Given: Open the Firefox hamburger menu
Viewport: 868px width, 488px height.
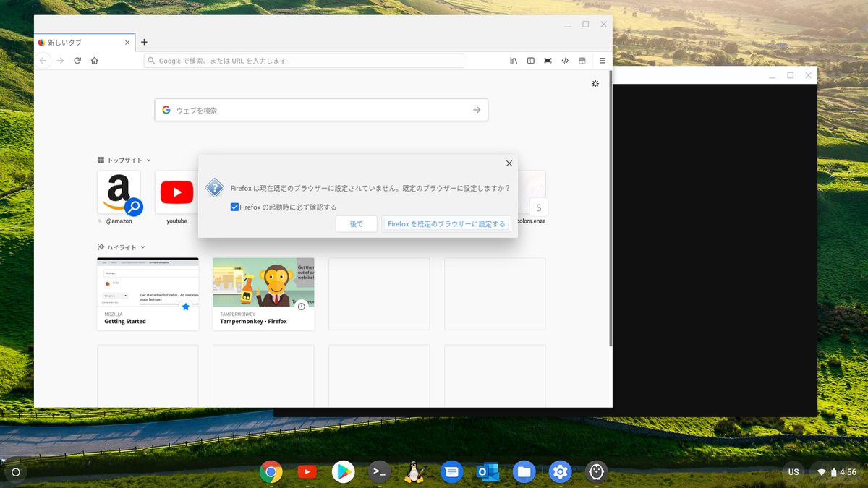Looking at the screenshot, I should [x=603, y=61].
